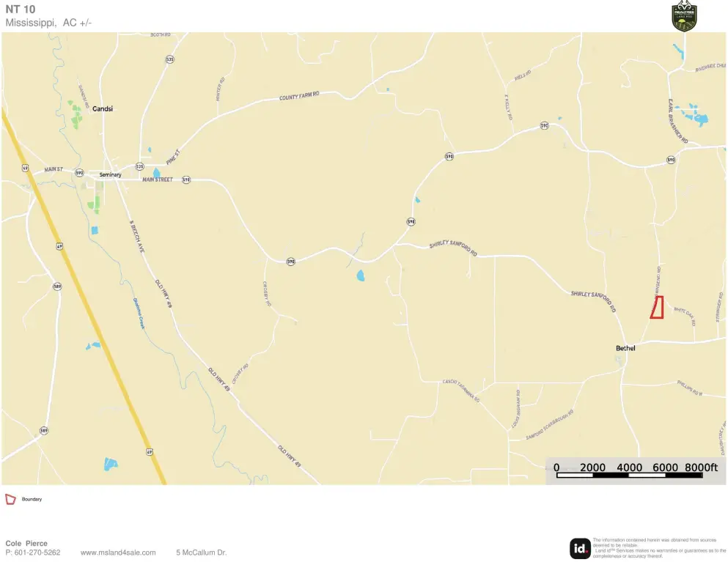Click the 590 shield after the Main Street label

click(186, 180)
